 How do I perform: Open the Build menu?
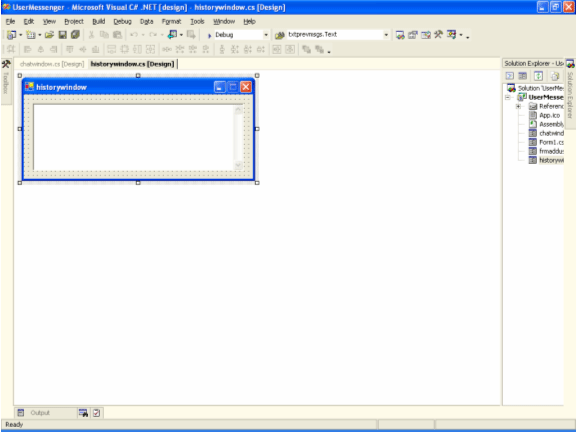click(x=98, y=21)
